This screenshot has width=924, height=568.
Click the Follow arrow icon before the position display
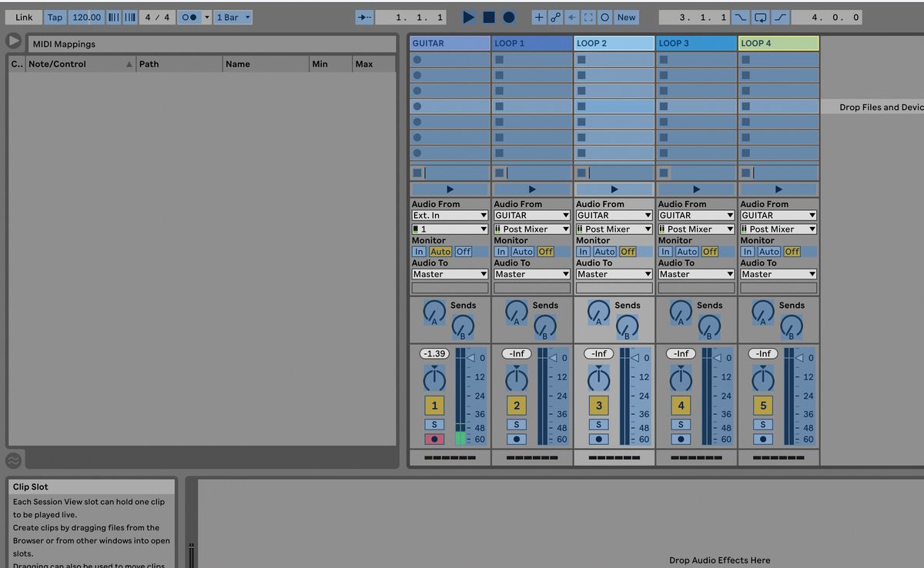point(364,16)
